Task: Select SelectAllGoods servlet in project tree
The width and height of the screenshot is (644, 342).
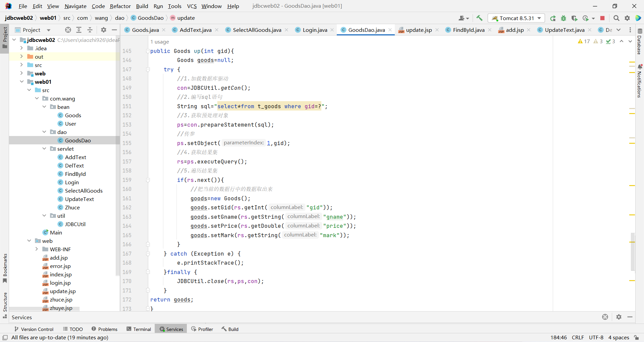Action: [x=84, y=191]
